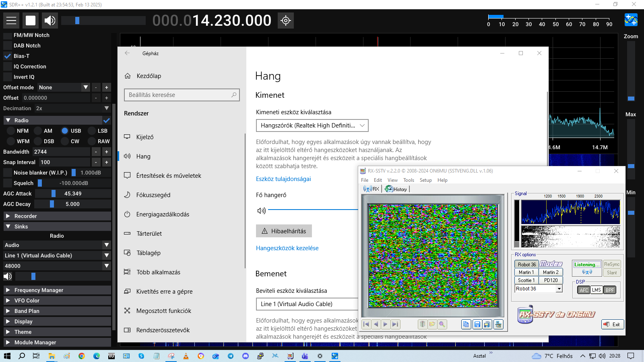Enable the IQ Correction checkbox
This screenshot has height=362, width=644.
[8, 66]
